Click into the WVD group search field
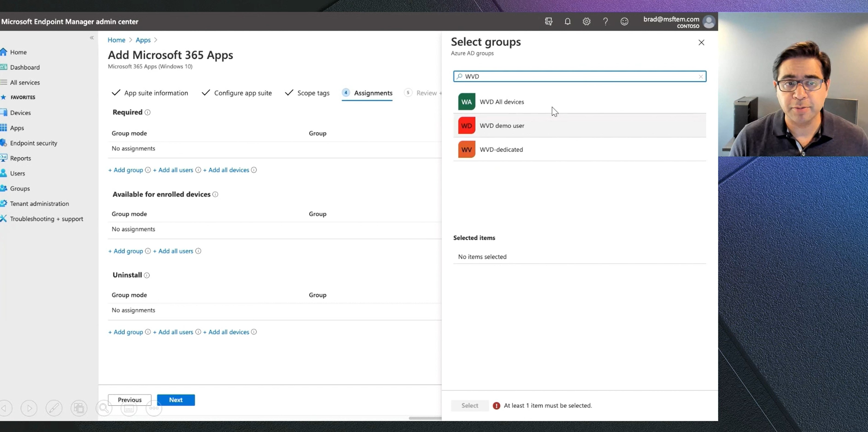868x432 pixels. 580,76
